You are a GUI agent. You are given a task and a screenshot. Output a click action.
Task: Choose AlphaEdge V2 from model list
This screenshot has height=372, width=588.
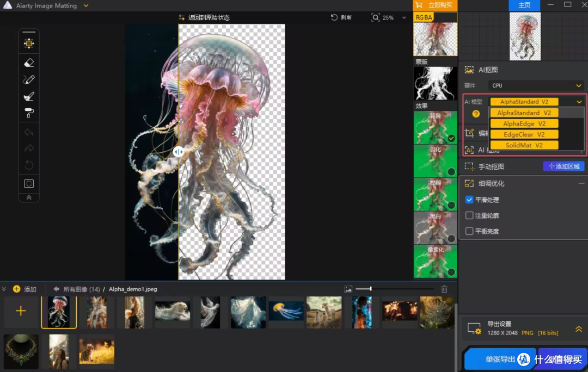coord(524,123)
